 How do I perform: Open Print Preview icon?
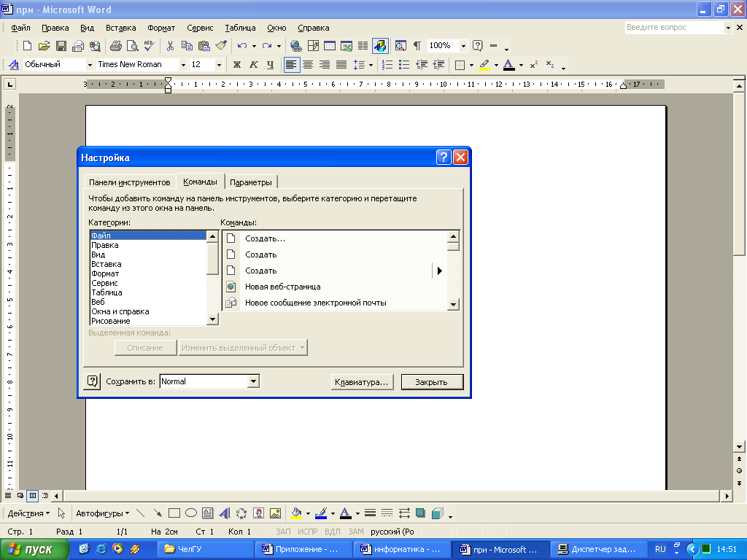[x=133, y=46]
